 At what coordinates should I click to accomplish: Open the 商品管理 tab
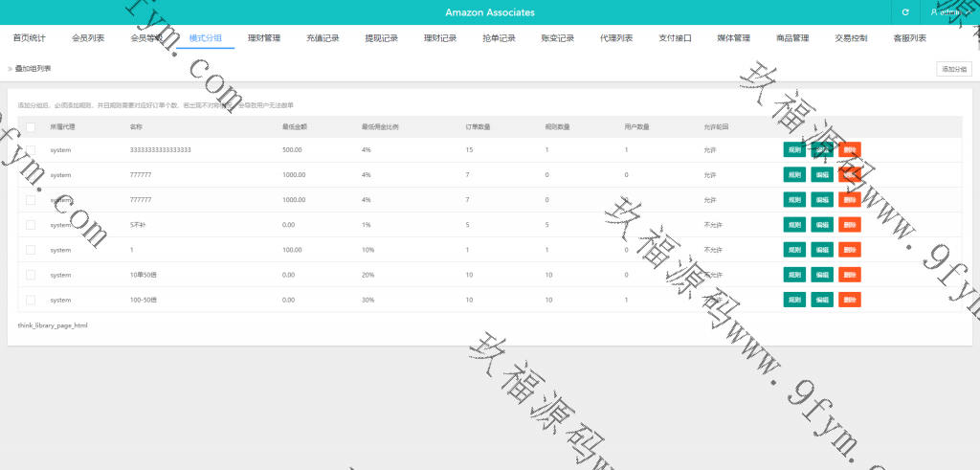(x=792, y=39)
